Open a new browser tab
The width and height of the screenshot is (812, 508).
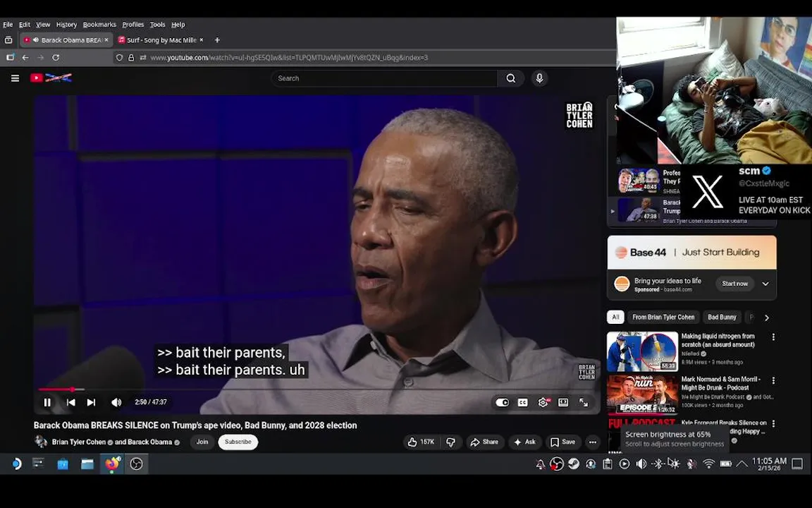217,40
